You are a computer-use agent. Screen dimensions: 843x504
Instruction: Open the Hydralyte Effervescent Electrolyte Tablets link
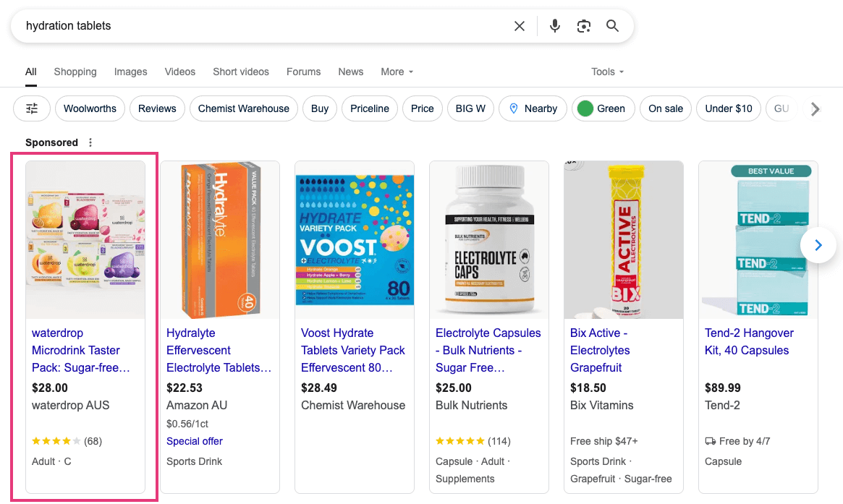(x=219, y=350)
